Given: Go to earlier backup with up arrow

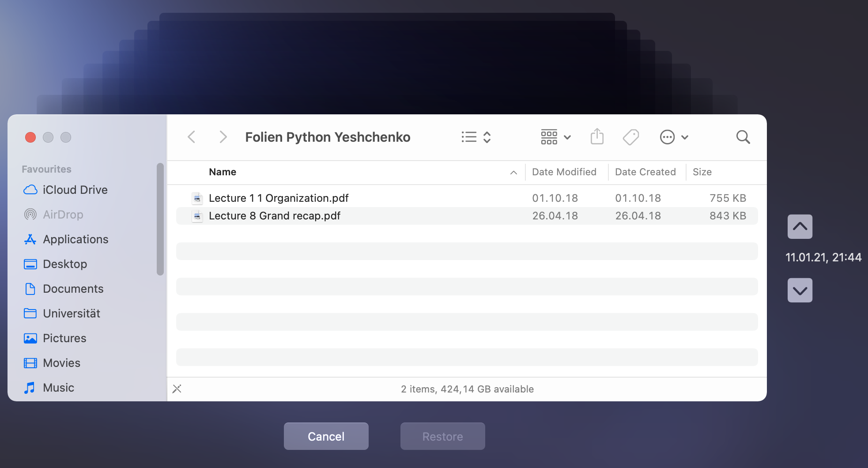Looking at the screenshot, I should coord(800,226).
